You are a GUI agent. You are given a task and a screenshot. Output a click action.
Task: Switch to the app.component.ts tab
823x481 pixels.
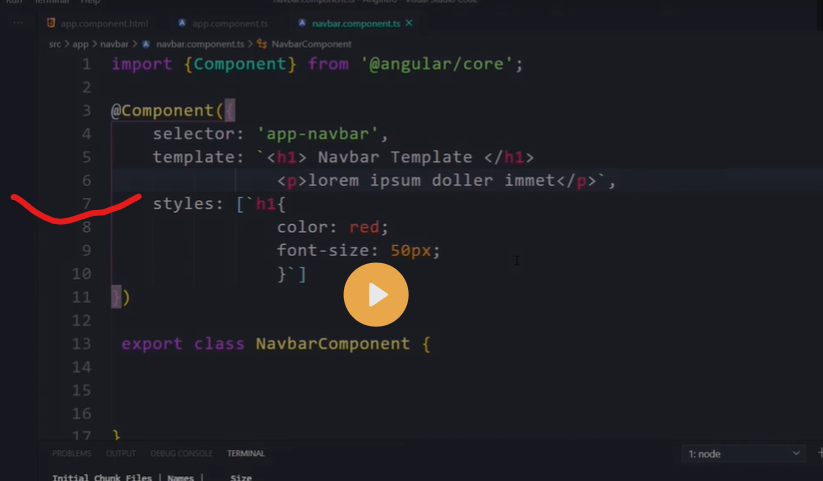[230, 23]
